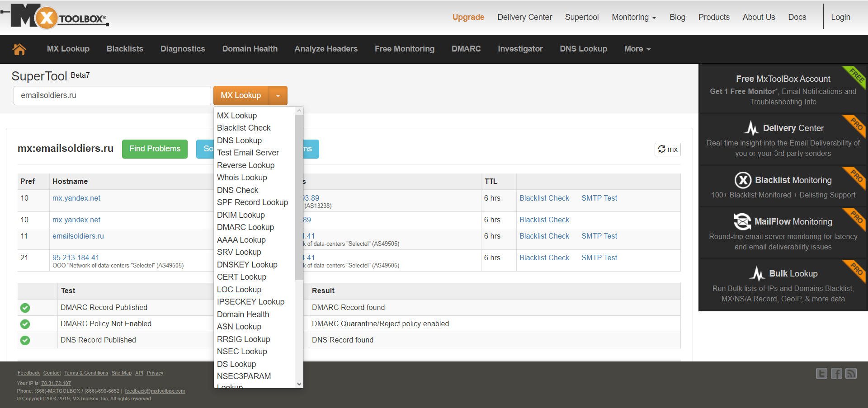Click the Upgrade link
Viewport: 868px width, 408px height.
[x=468, y=17]
